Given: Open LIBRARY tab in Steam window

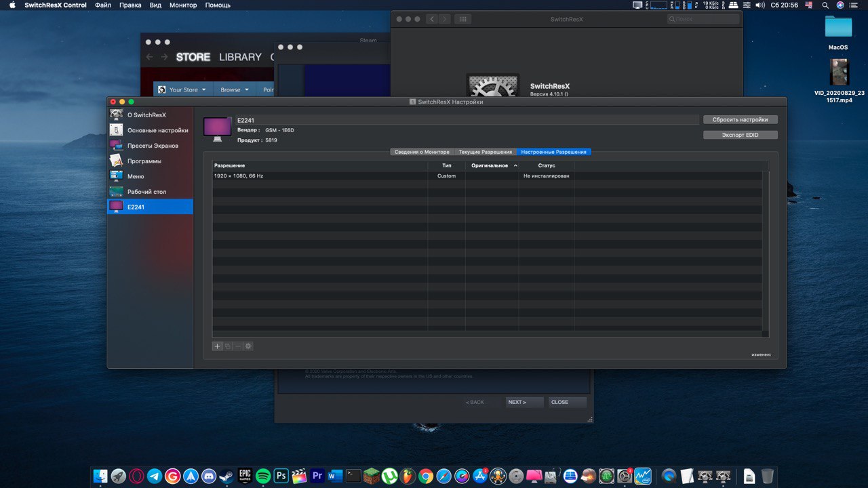Looking at the screenshot, I should pos(240,57).
